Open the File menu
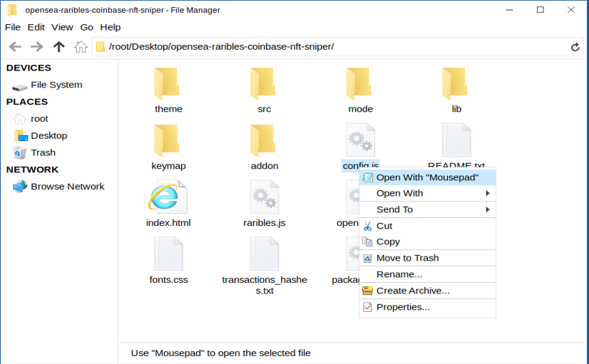This screenshot has height=364, width=589. pos(12,27)
